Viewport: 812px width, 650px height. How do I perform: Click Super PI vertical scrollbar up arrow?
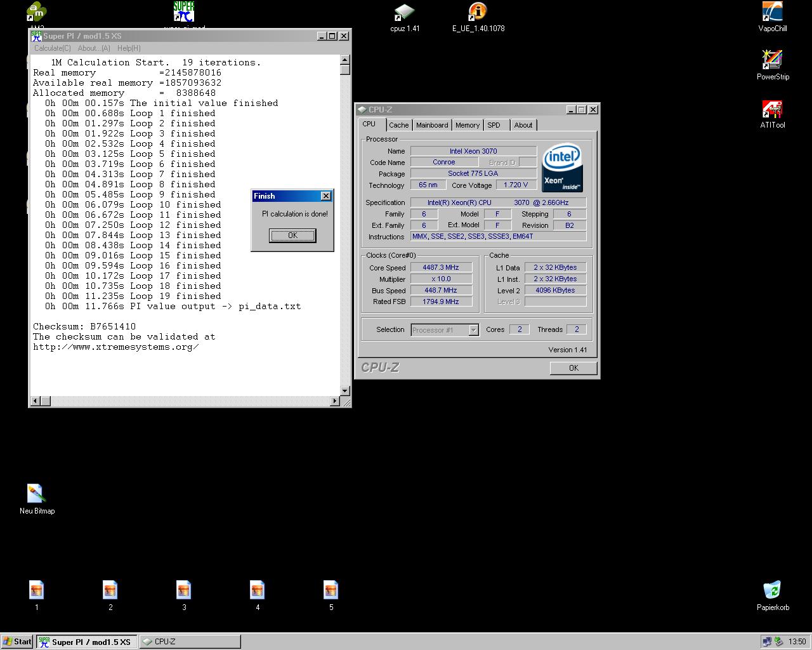click(x=345, y=60)
